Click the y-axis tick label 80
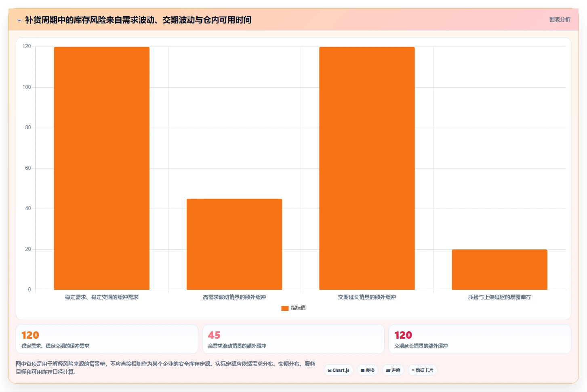The image size is (587, 392). click(x=28, y=128)
